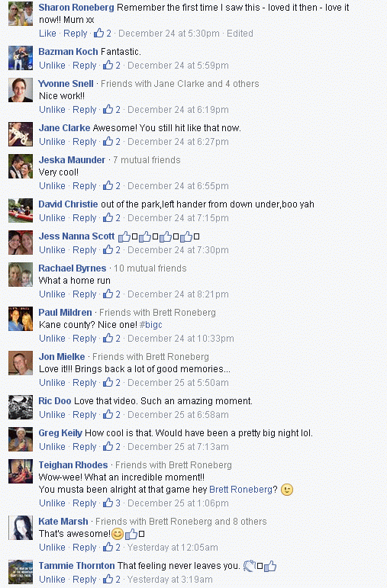
Task: Open tagged Brett Roneberg link in Teighan's comment
Action: (240, 490)
